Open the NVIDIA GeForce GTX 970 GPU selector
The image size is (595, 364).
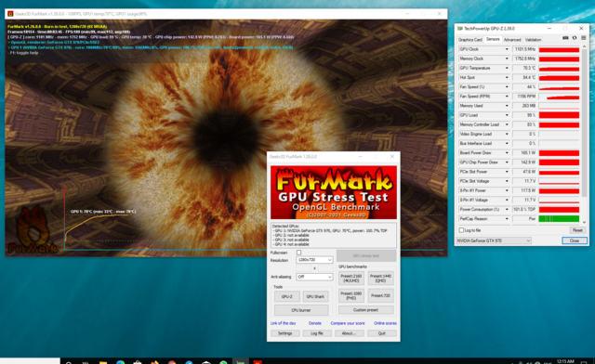(494, 240)
